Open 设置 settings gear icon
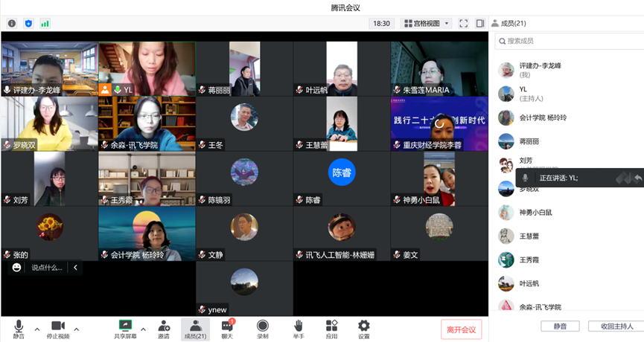The width and height of the screenshot is (644, 342). pos(363,329)
